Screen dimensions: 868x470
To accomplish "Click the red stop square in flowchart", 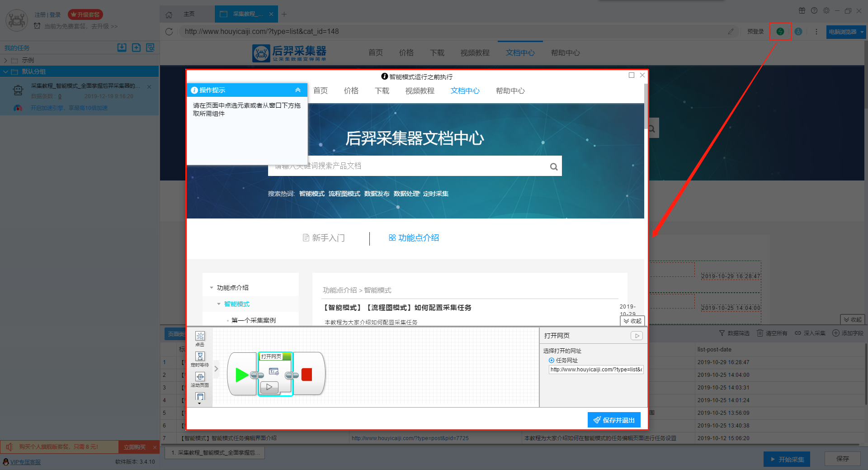I will [x=307, y=375].
